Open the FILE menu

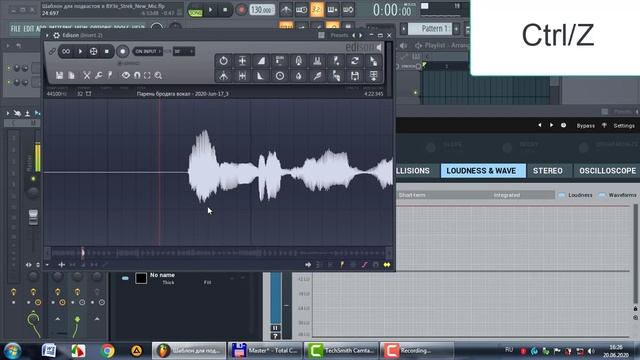click(x=16, y=29)
